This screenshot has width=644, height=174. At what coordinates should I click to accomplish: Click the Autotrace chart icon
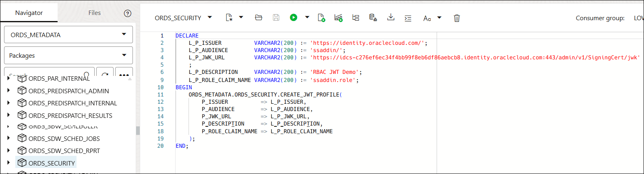pyautogui.click(x=338, y=17)
